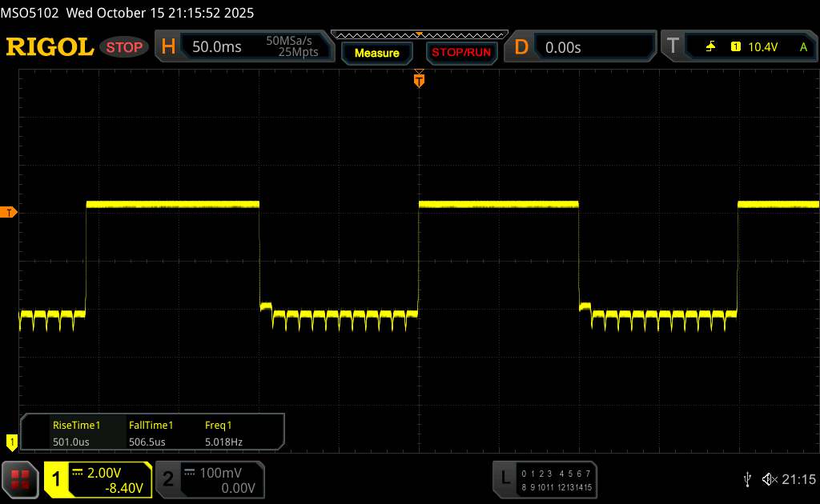820x504 pixels.
Task: Open the 50.0ms horizontal timebase setting
Action: [x=216, y=47]
